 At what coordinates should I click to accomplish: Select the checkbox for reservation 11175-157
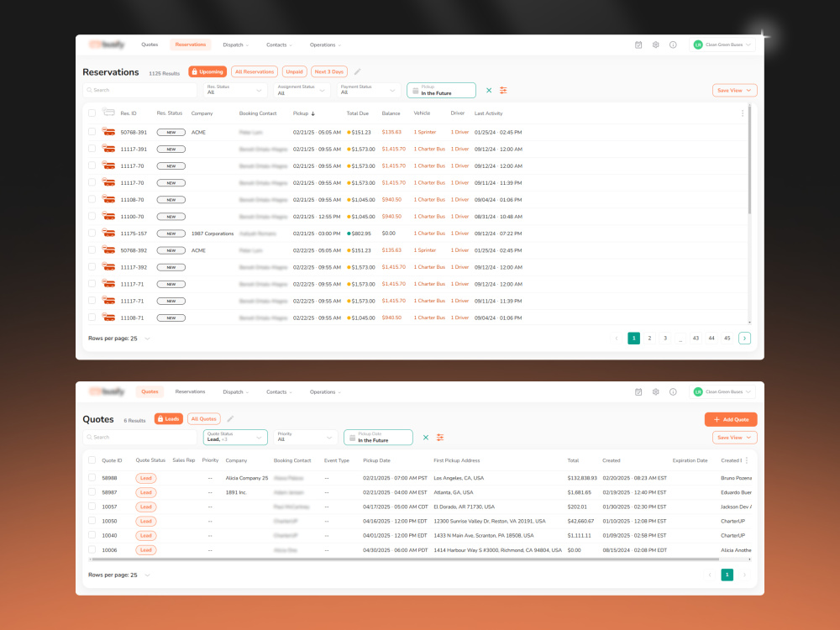coord(92,233)
